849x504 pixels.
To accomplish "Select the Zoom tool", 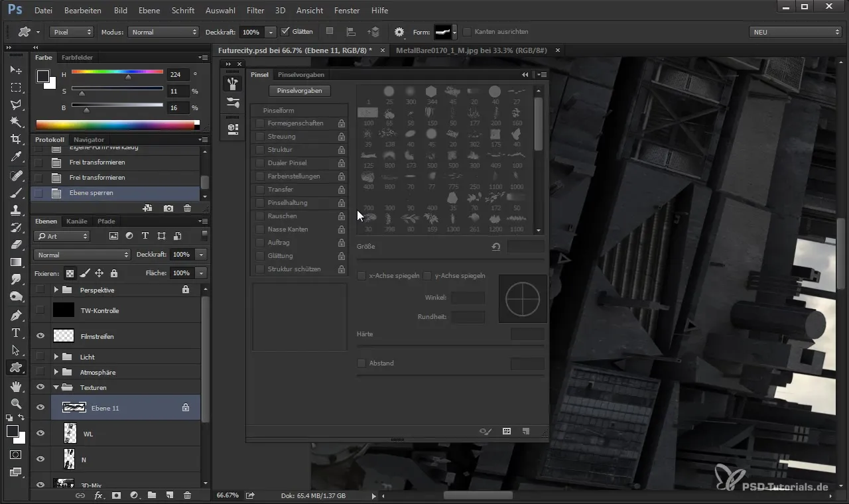I will (16, 403).
